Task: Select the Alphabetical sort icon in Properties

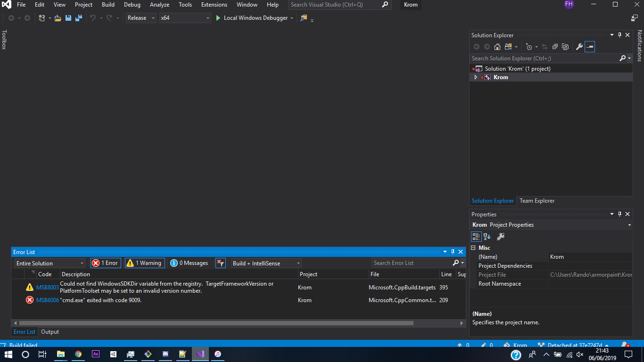Action: (x=487, y=236)
